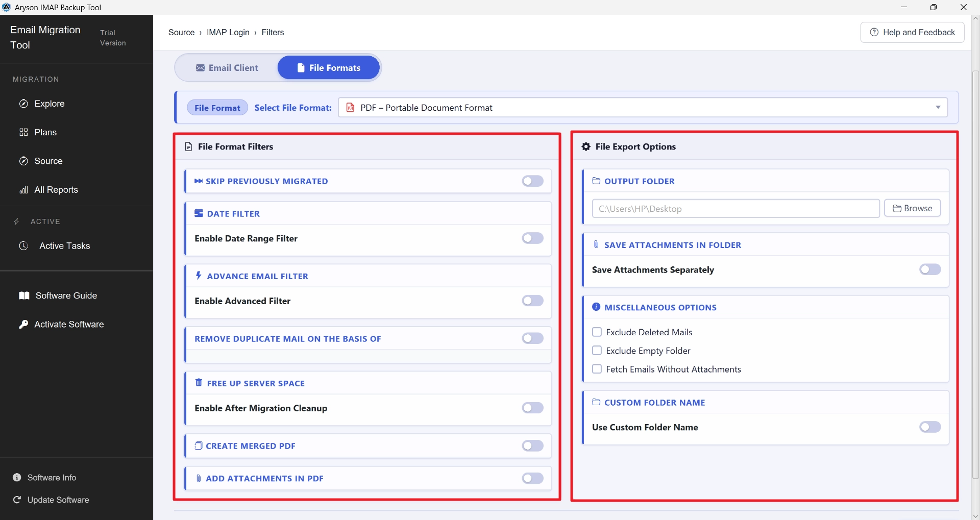This screenshot has height=520, width=980.
Task: Click the Date Filter icon
Action: coord(199,213)
